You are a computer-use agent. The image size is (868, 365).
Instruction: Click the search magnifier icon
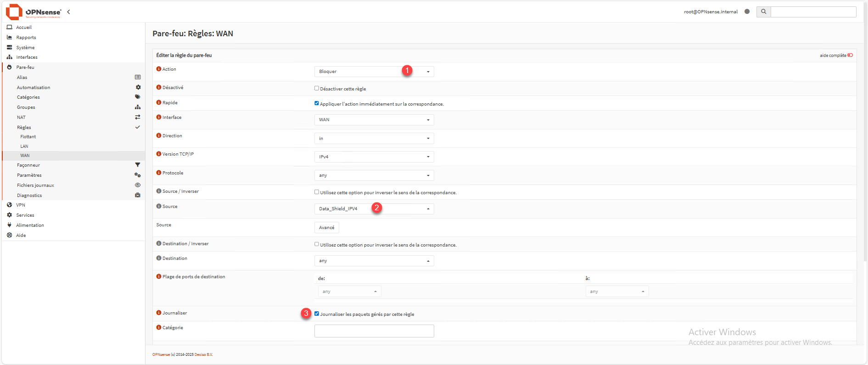coord(763,12)
